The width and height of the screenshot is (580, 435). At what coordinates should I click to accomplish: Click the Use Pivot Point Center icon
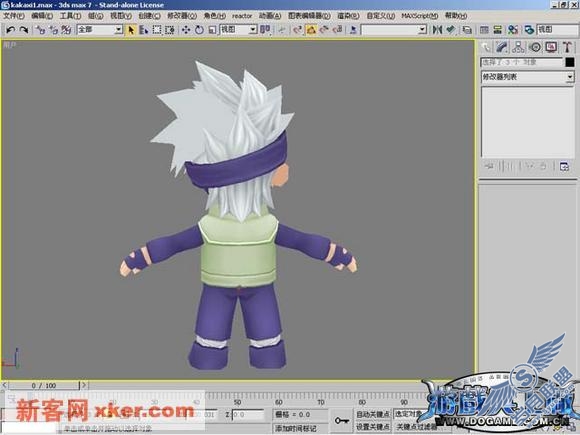coord(265,30)
